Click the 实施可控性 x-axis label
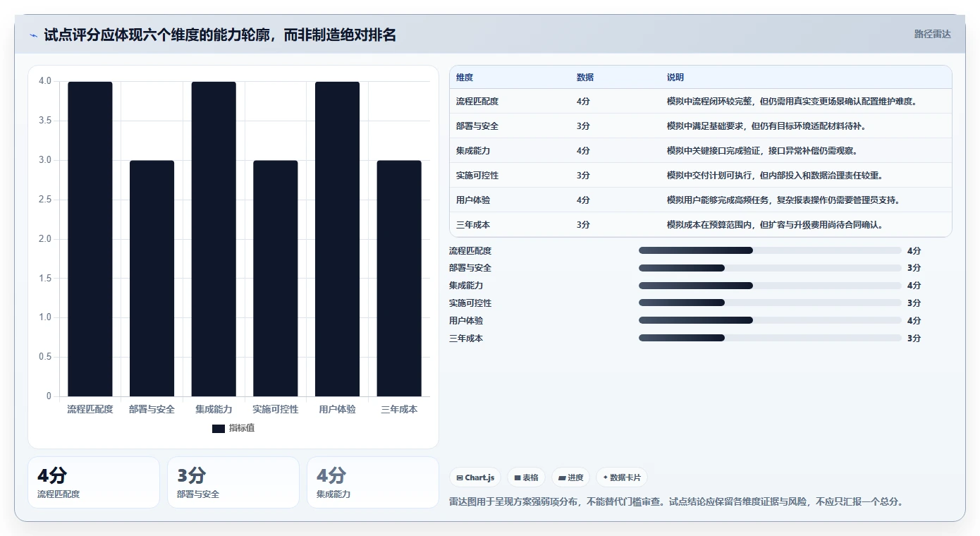The height and width of the screenshot is (536, 980). pos(276,409)
